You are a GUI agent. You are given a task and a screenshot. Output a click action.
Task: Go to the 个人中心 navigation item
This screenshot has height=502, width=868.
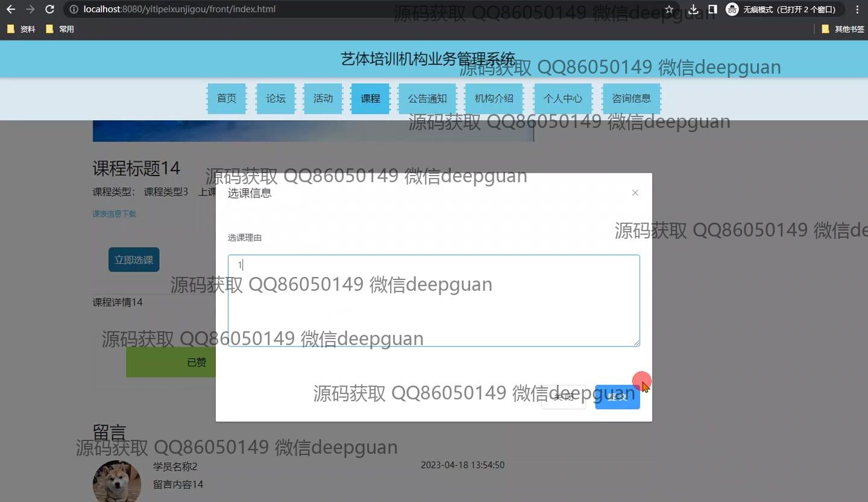563,98
